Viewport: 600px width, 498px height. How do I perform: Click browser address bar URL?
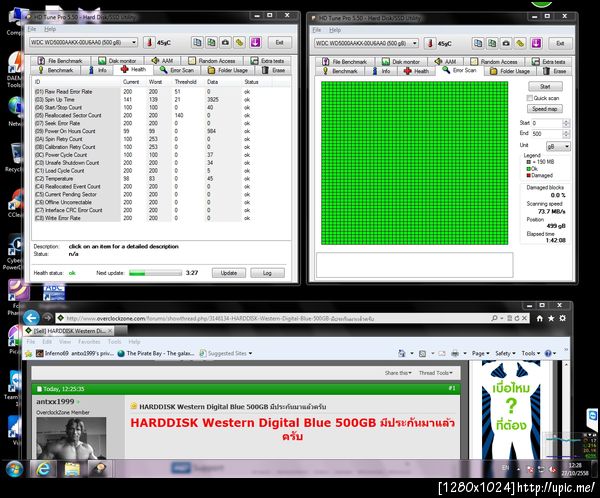(220, 318)
